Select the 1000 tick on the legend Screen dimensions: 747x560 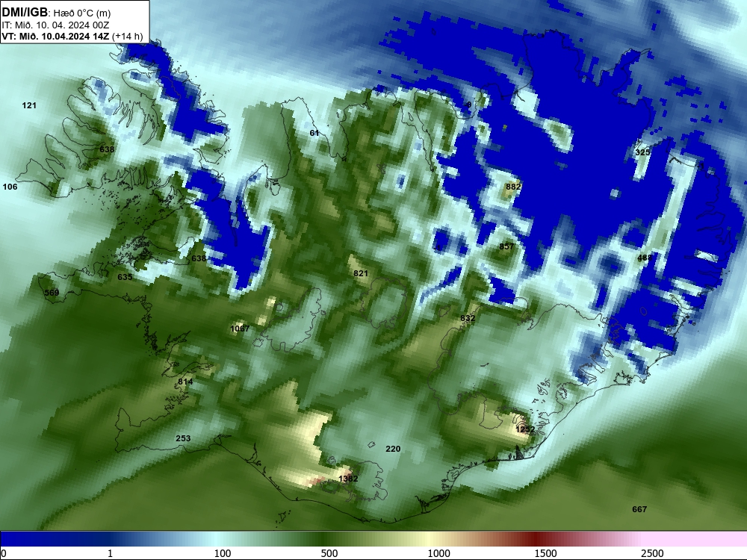click(x=438, y=553)
